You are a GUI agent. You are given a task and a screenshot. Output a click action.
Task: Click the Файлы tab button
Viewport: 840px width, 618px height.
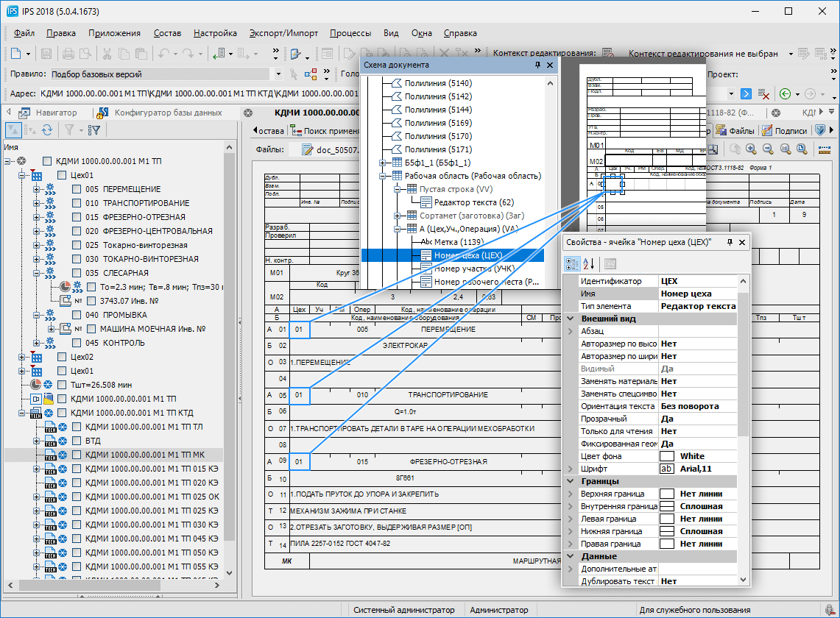(734, 131)
